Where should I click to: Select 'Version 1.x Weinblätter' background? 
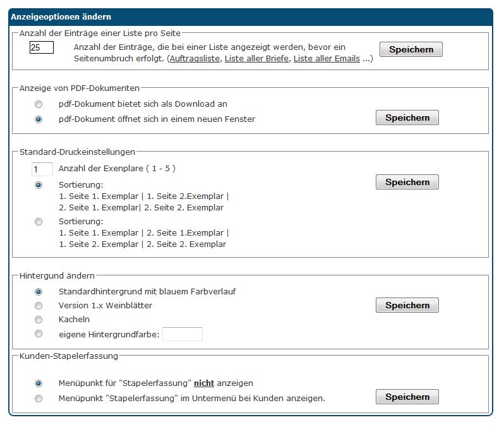click(39, 306)
